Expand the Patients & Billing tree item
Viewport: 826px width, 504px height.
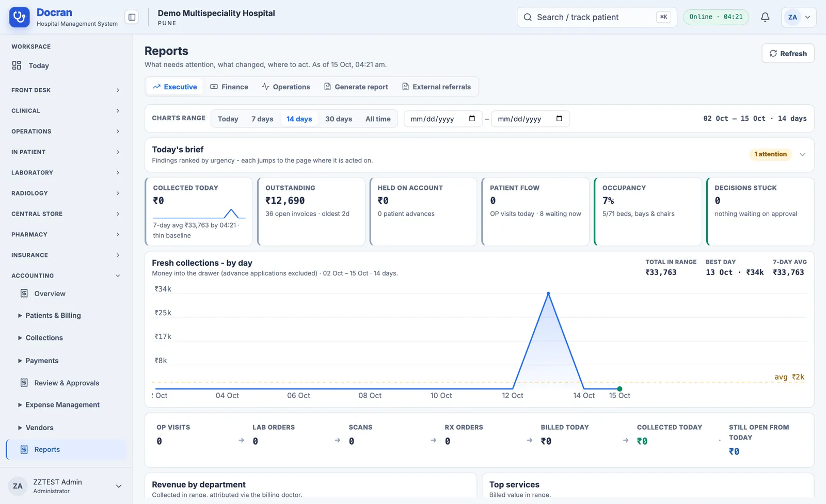(x=20, y=315)
